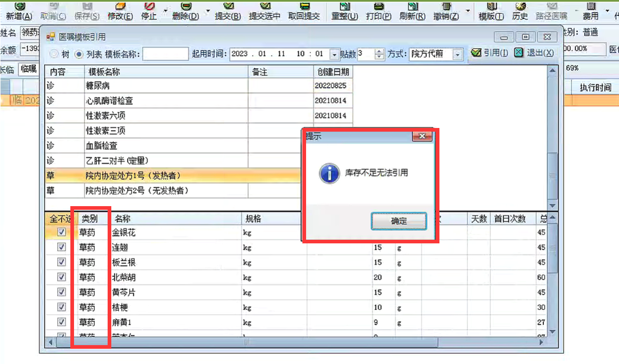Click the 退出(X) button in template dialog
Image resolution: width=619 pixels, height=364 pixels.
534,53
